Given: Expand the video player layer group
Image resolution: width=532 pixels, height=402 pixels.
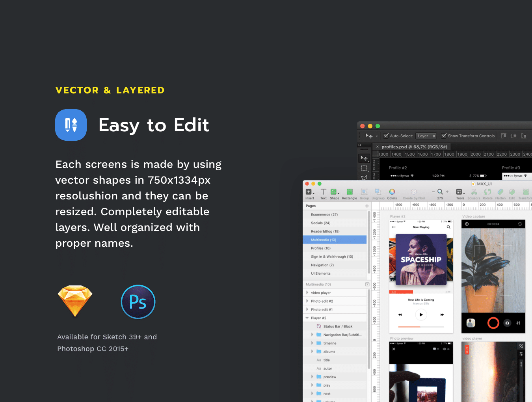Looking at the screenshot, I should [307, 292].
